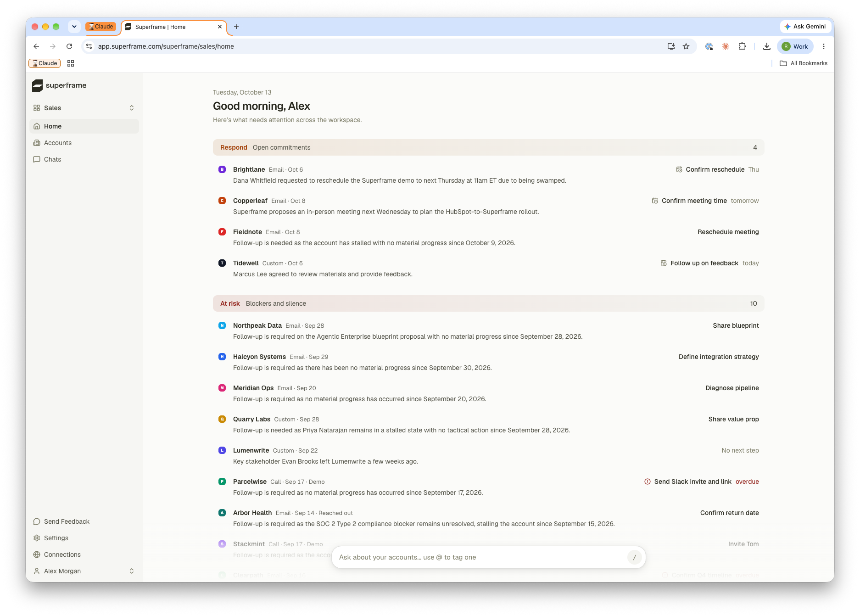Click the Halcyon Systems avatar icon
Viewport: 860px width, 616px height.
(x=222, y=357)
